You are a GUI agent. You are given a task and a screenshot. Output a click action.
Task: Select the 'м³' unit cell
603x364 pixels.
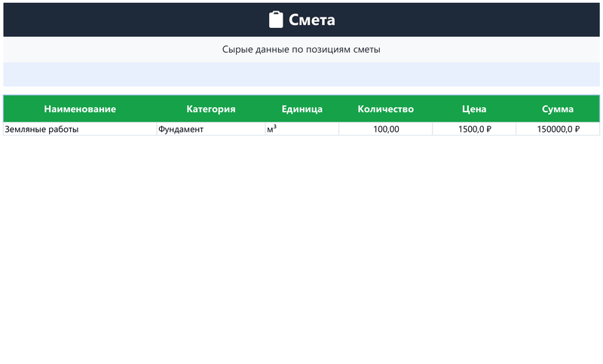(302, 129)
